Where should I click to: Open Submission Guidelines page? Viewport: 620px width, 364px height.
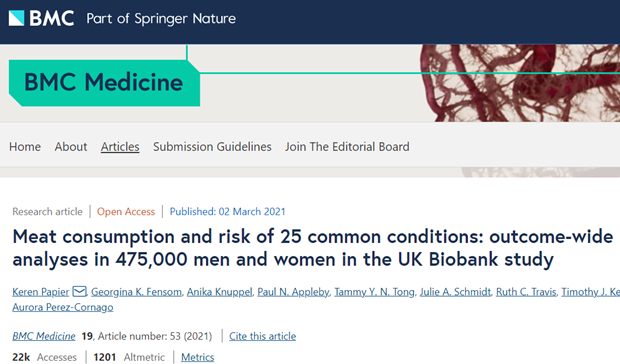(x=212, y=147)
